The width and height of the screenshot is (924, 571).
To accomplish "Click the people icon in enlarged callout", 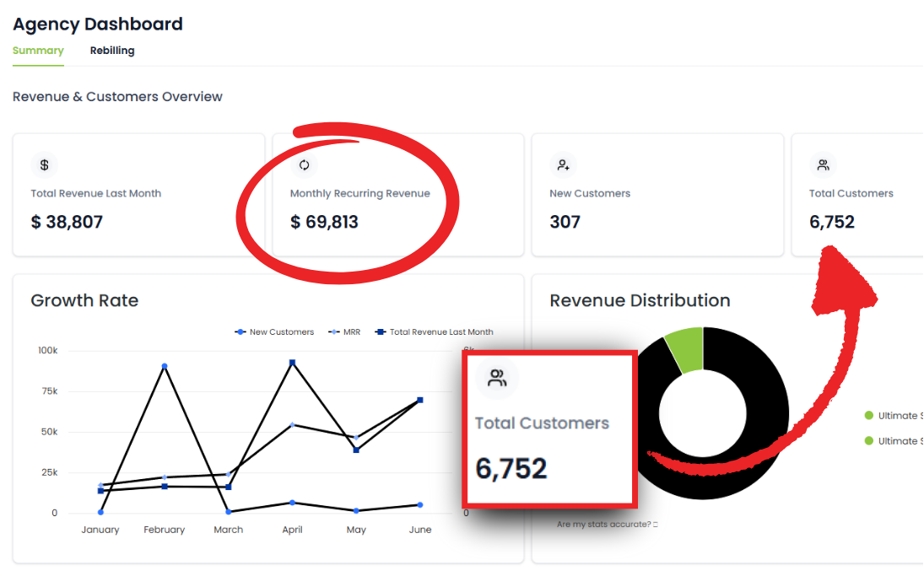I will click(497, 378).
